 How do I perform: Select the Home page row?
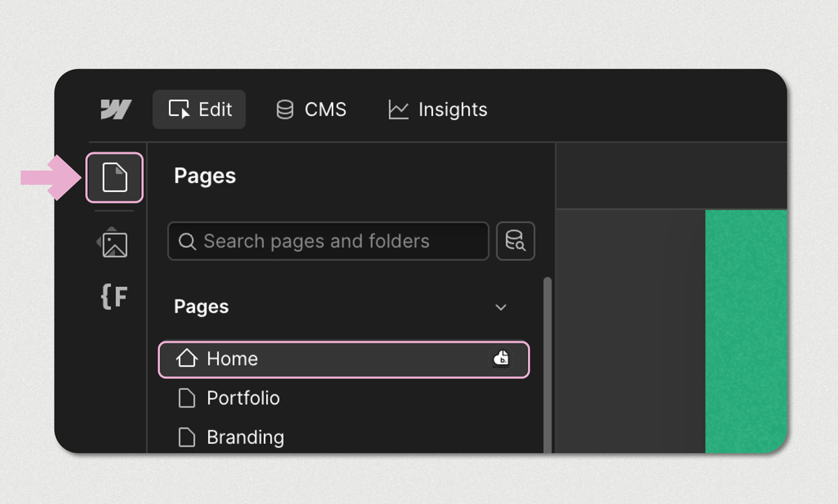click(344, 359)
